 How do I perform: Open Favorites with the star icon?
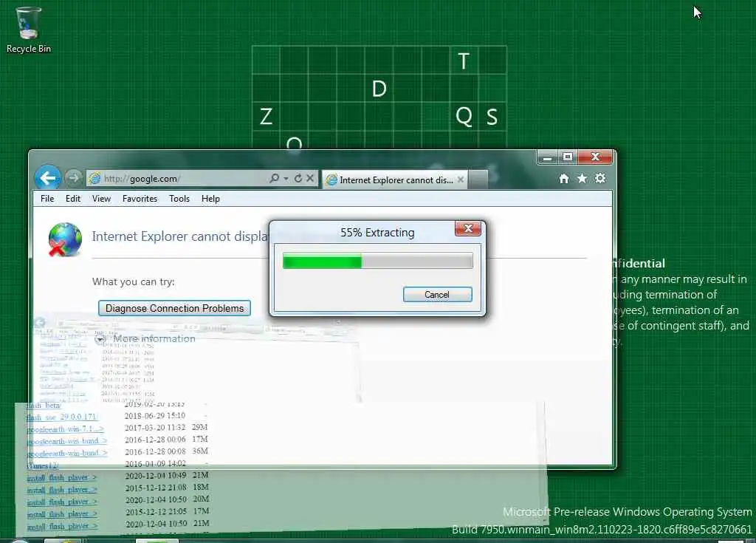(x=582, y=179)
